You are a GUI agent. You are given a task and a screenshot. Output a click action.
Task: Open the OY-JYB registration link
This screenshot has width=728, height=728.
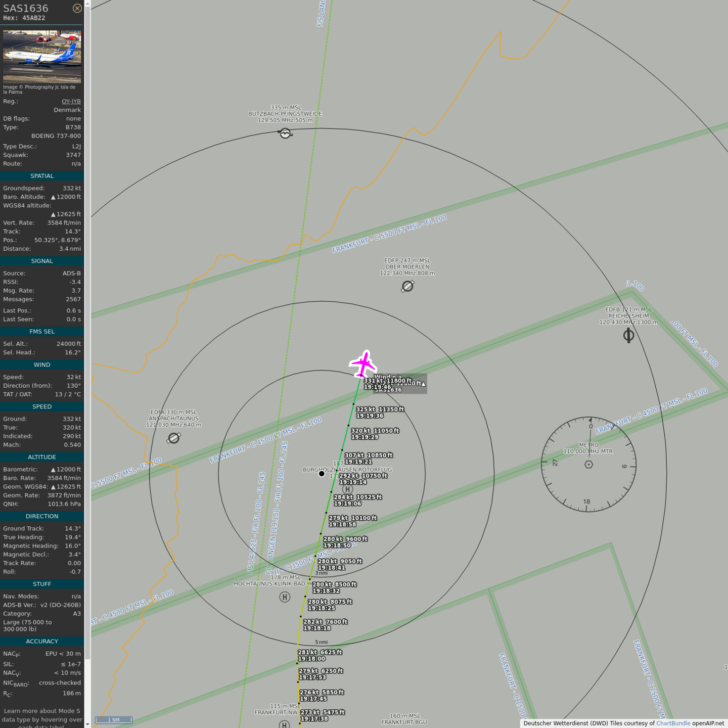71,101
